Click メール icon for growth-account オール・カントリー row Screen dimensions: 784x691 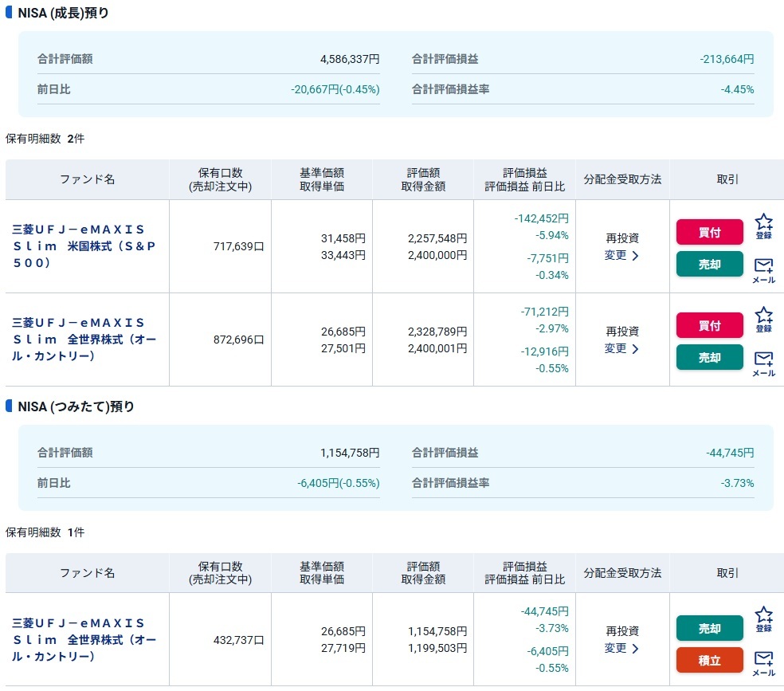tap(763, 364)
